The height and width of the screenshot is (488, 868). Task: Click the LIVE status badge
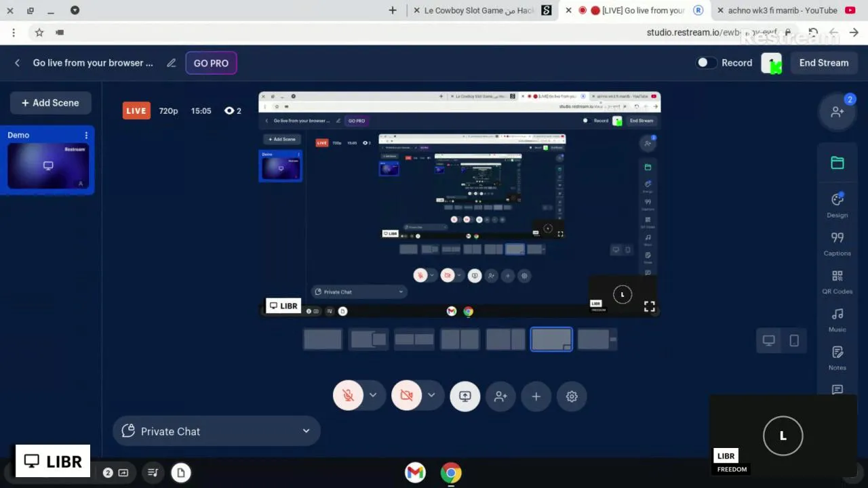coord(136,110)
